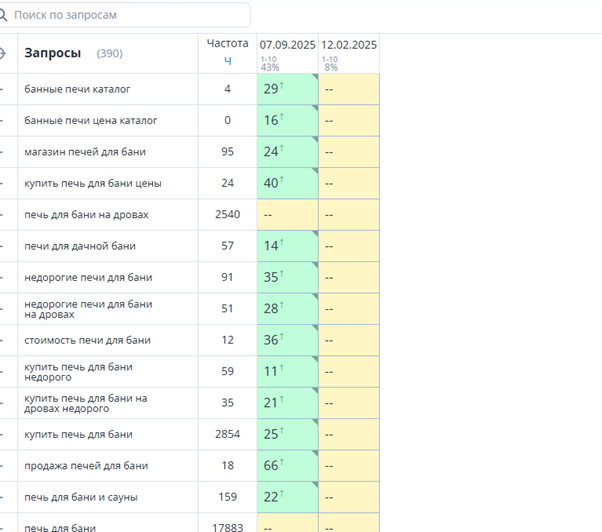This screenshot has width=602, height=532.
Task: Select query 'магазин печей для бани'
Action: click(85, 152)
